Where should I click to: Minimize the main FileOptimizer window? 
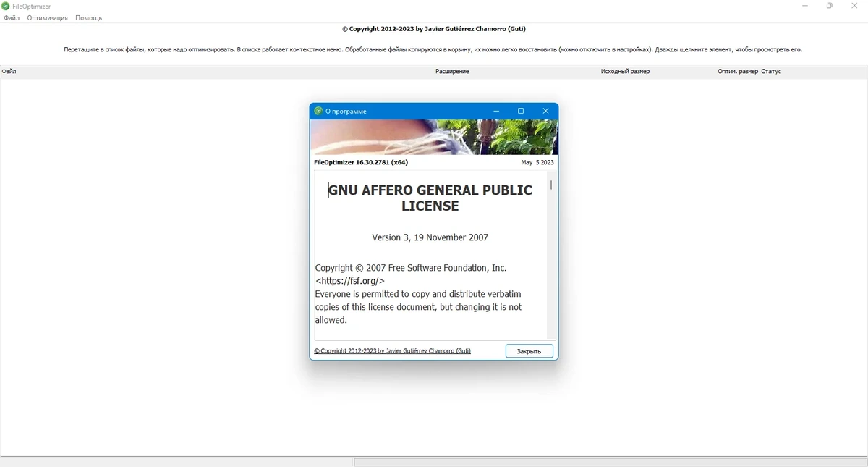[x=805, y=6]
